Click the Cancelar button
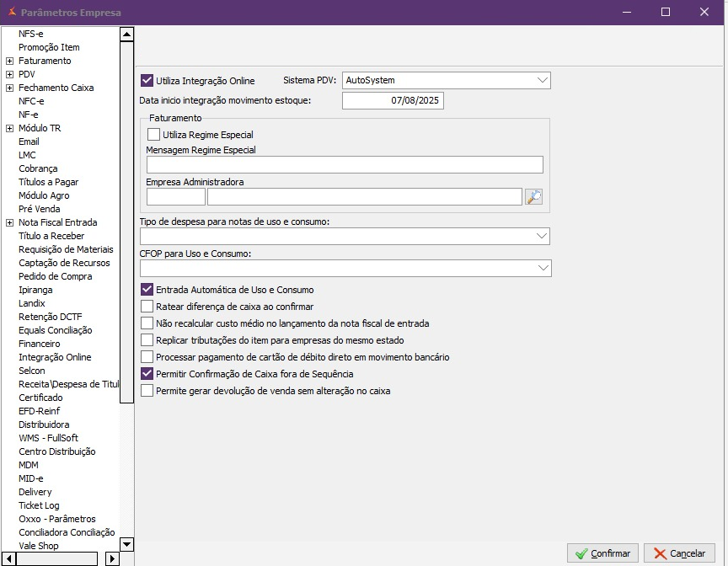728x566 pixels. coord(679,553)
